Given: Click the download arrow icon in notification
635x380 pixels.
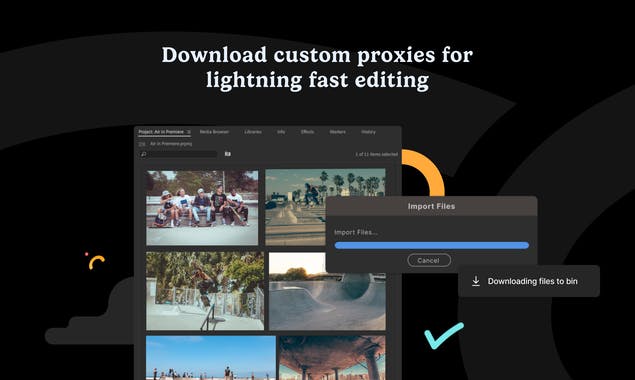Looking at the screenshot, I should pos(476,281).
